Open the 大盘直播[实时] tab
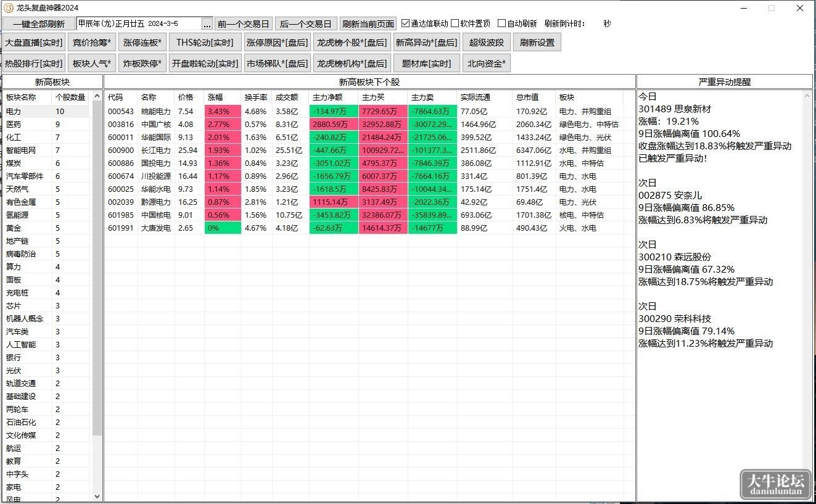The width and height of the screenshot is (816, 504). 34,43
